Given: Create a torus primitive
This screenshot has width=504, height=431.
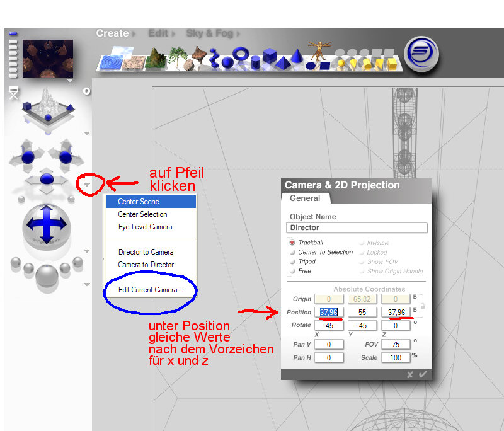Looking at the screenshot, I should [241, 54].
